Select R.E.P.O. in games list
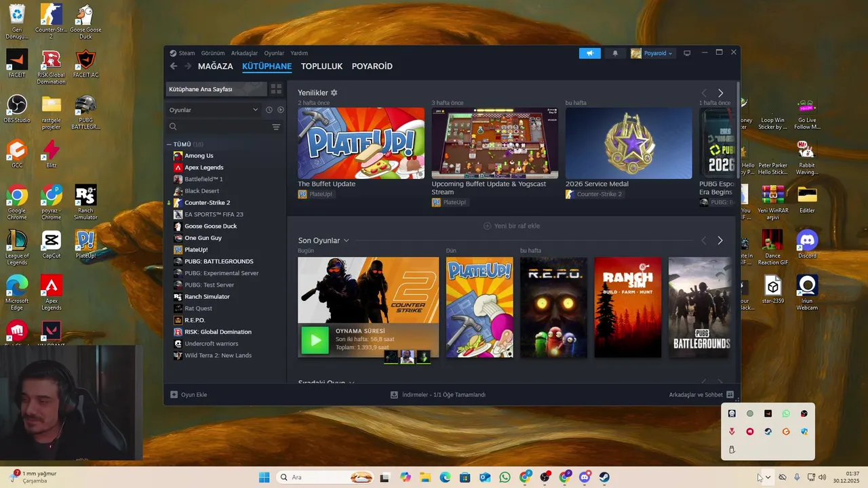Screen dimensions: 868x488 195,320
